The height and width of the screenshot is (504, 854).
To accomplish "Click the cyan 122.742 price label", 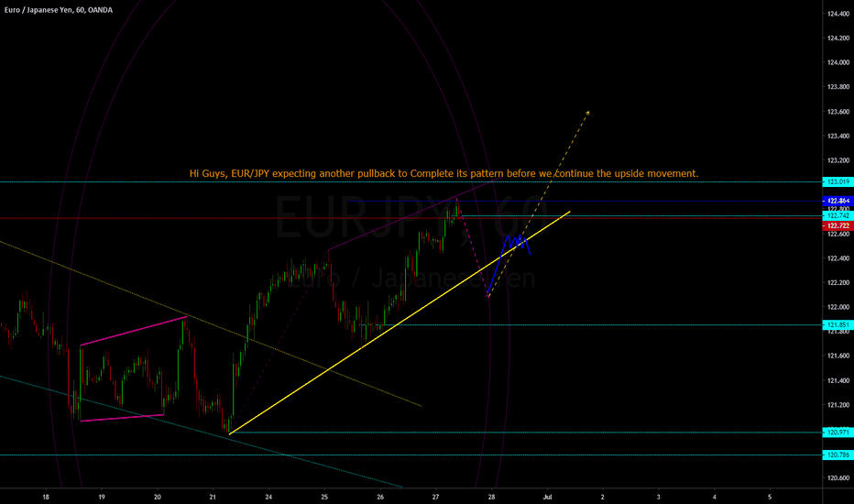I will coord(838,215).
